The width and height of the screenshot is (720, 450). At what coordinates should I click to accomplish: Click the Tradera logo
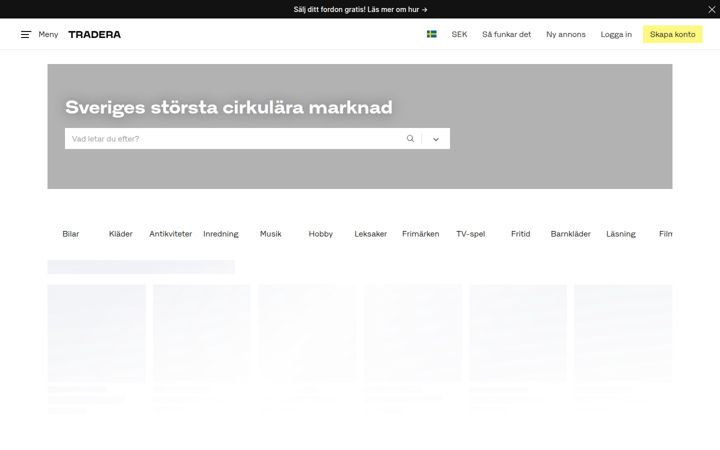(95, 34)
